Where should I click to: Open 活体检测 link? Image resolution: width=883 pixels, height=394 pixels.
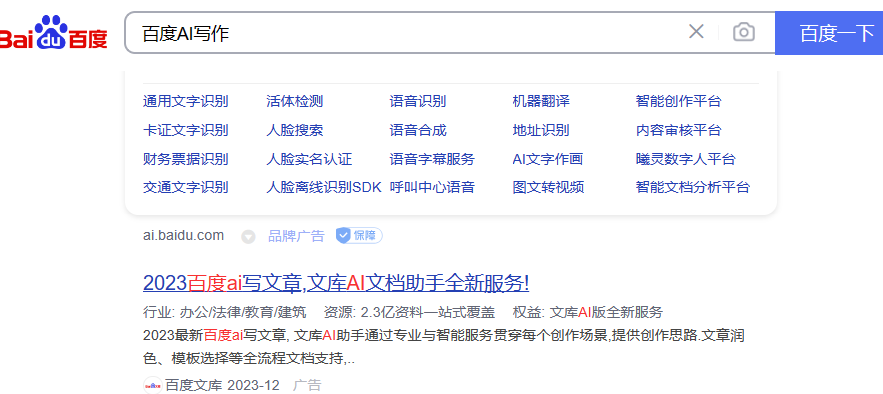tap(295, 101)
